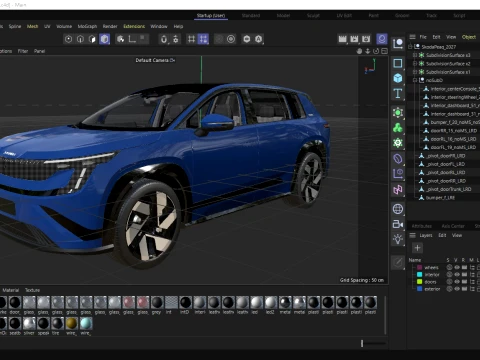Viewport: 480px width, 360px height.
Task: Click the magnet Snap icon
Action: (164, 39)
